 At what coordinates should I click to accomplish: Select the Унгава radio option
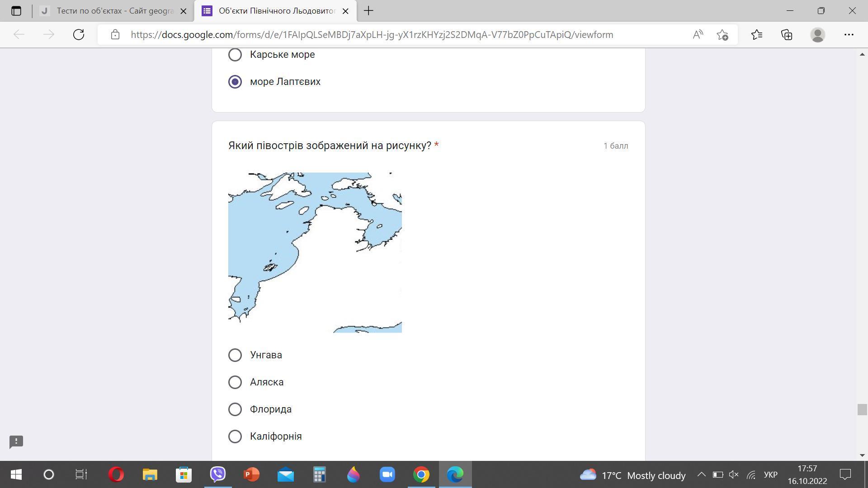(235, 355)
